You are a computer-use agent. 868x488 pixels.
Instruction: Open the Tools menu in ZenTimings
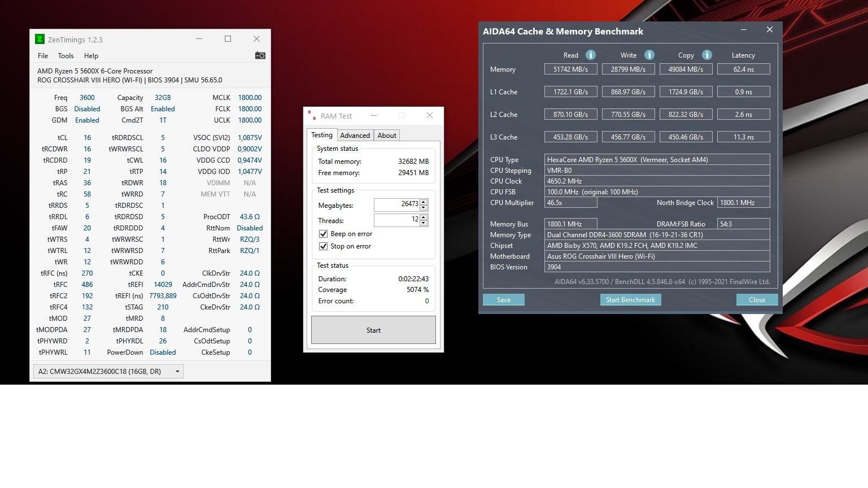(66, 56)
